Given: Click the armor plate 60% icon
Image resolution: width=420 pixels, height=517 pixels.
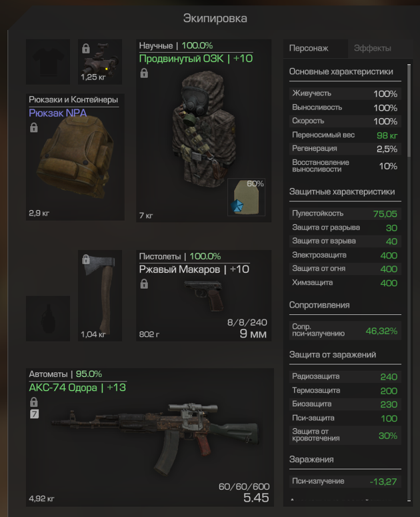Looking at the screenshot, I should point(247,197).
